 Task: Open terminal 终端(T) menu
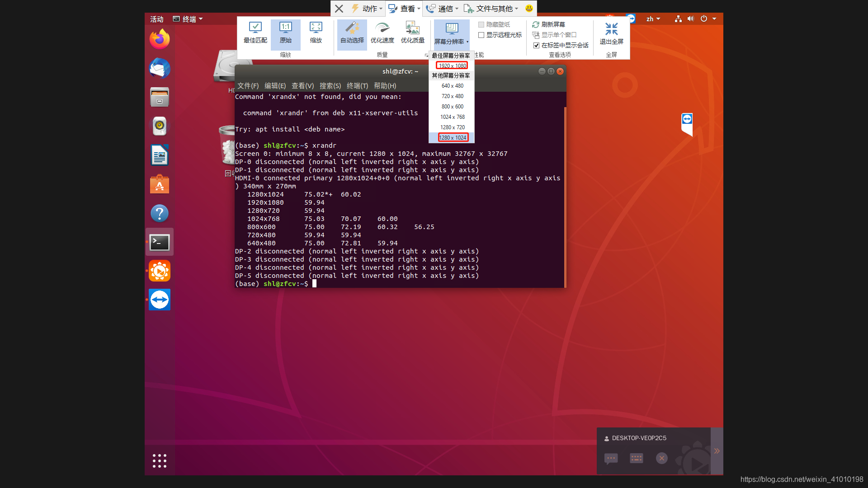[357, 86]
